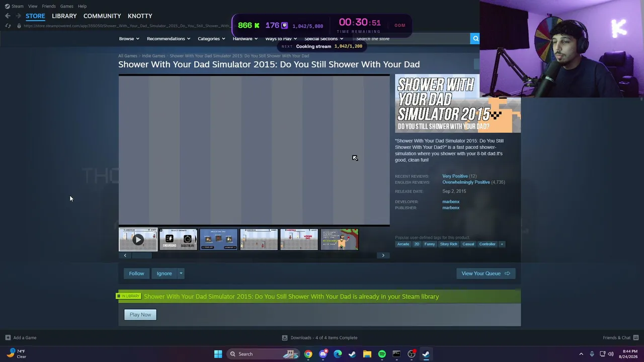Open the Friends menu
644x362 pixels.
(x=49, y=6)
